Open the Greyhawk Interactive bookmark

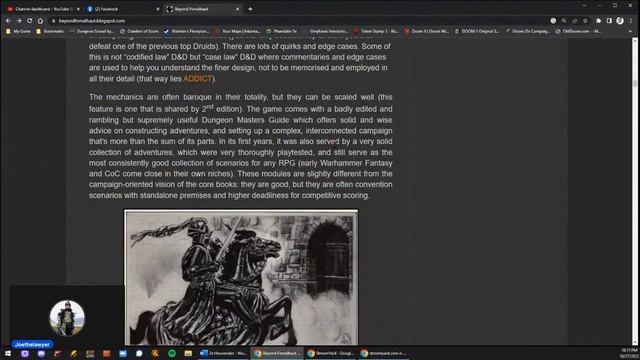[325, 31]
